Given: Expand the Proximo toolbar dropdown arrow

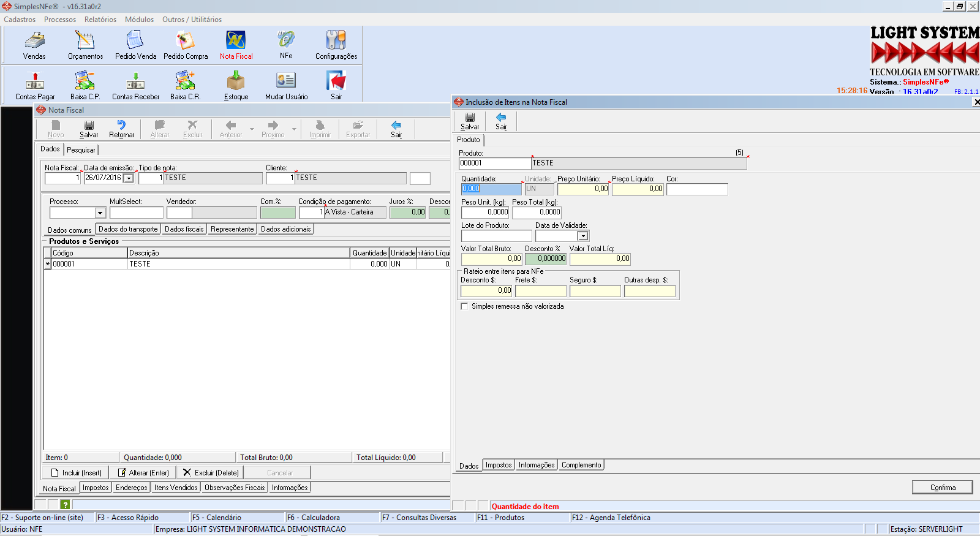Looking at the screenshot, I should [294, 129].
